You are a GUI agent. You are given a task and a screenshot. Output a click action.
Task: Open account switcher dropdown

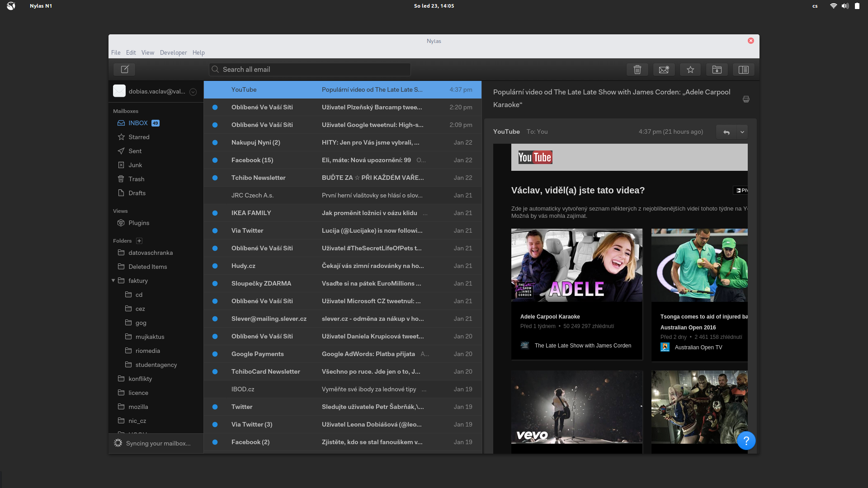[x=193, y=92]
